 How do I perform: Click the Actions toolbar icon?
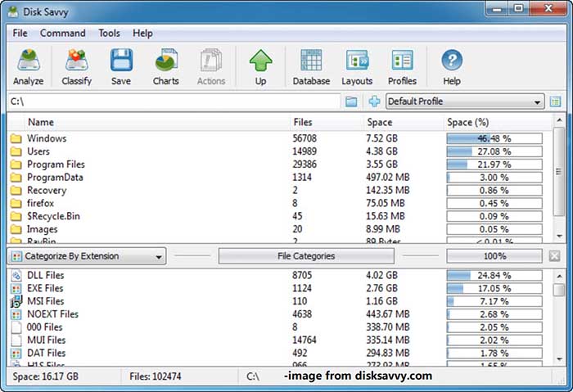point(211,60)
